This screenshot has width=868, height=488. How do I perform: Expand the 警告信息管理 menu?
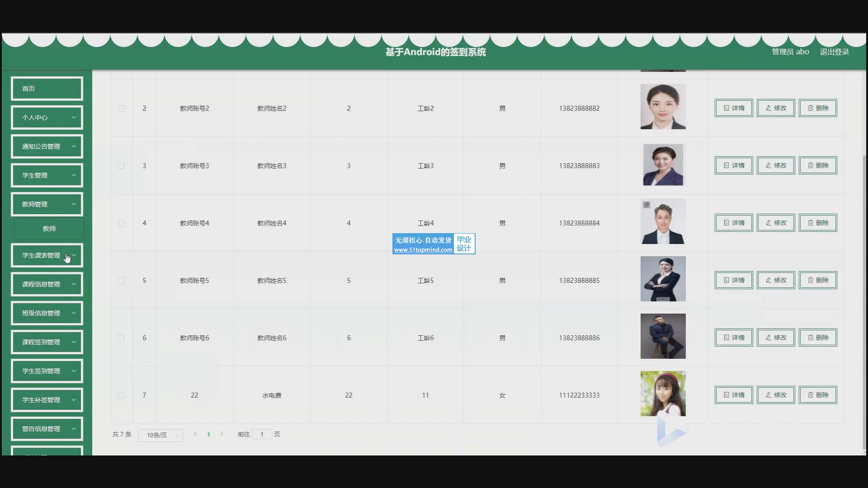pos(47,429)
